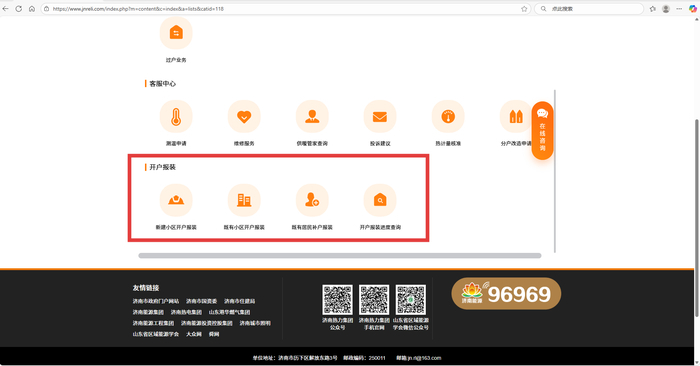Click the 163.com email address text
This screenshot has height=366, width=700.
(x=419, y=358)
